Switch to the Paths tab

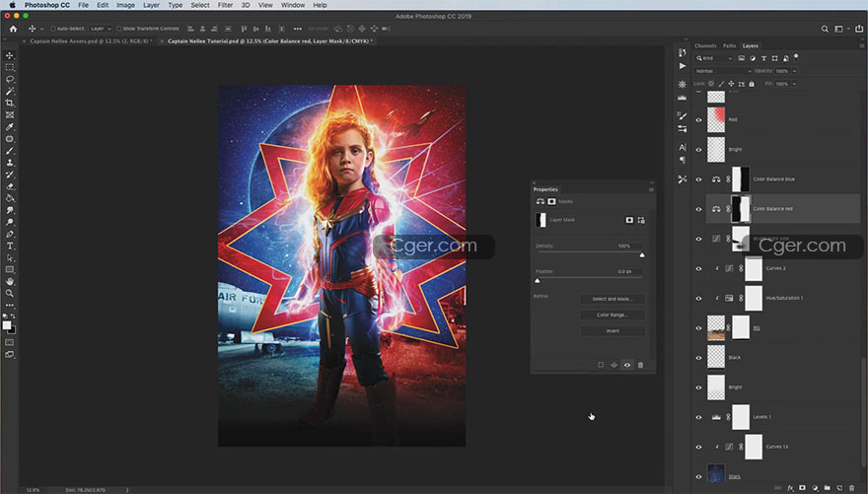(729, 46)
